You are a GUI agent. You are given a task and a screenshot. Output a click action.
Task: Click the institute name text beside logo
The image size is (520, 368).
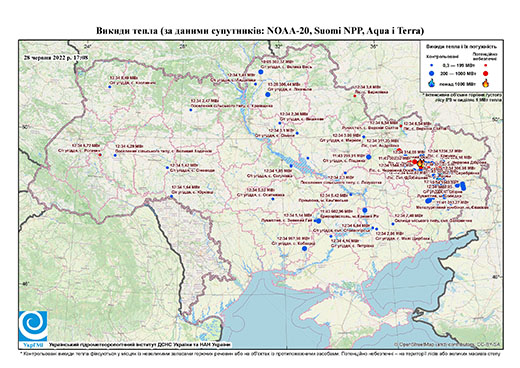click(x=140, y=344)
